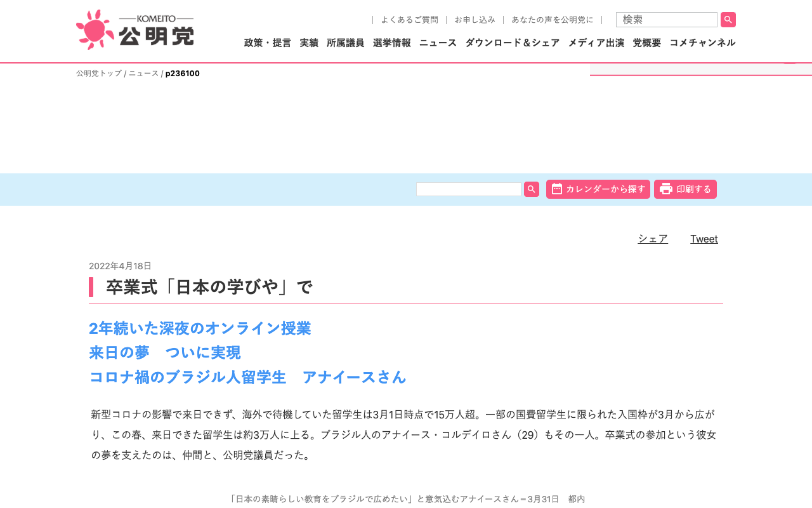Viewport: 812px width, 508px height.
Task: Click subheading 2年続いた深夜のオンライン授業
Action: click(x=200, y=328)
